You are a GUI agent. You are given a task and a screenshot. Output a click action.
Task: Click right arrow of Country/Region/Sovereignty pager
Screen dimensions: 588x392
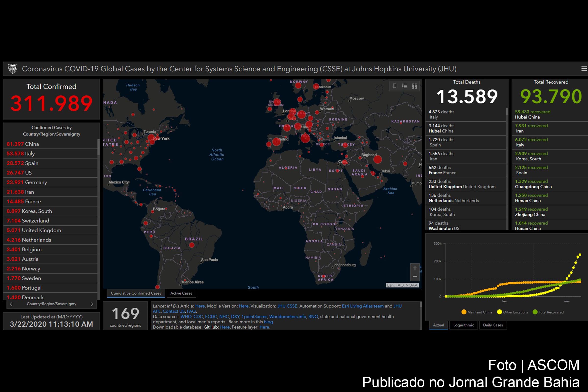tap(92, 304)
